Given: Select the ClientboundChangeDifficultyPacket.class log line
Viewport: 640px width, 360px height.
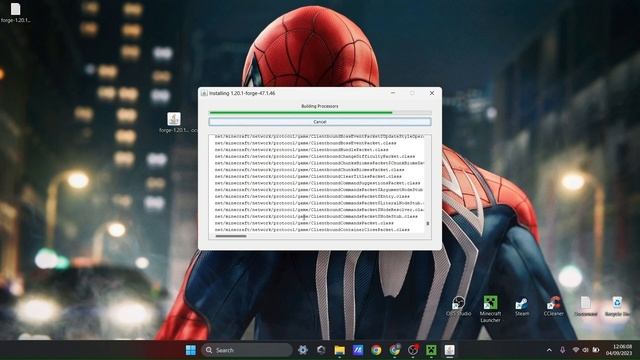Looking at the screenshot, I should [315, 156].
